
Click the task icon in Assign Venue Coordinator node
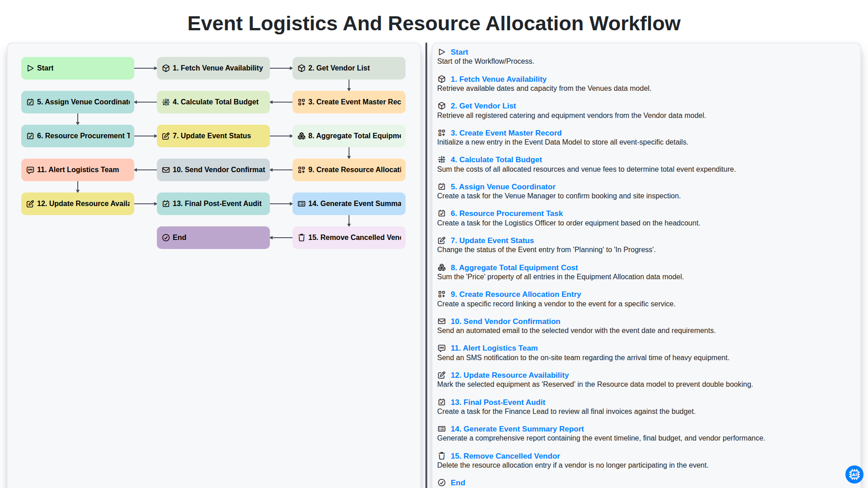point(30,102)
